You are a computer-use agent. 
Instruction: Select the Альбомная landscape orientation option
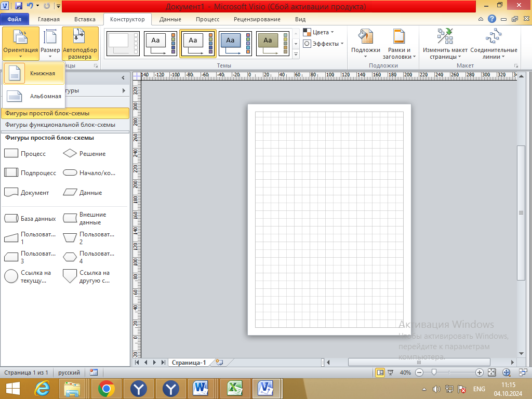33,96
